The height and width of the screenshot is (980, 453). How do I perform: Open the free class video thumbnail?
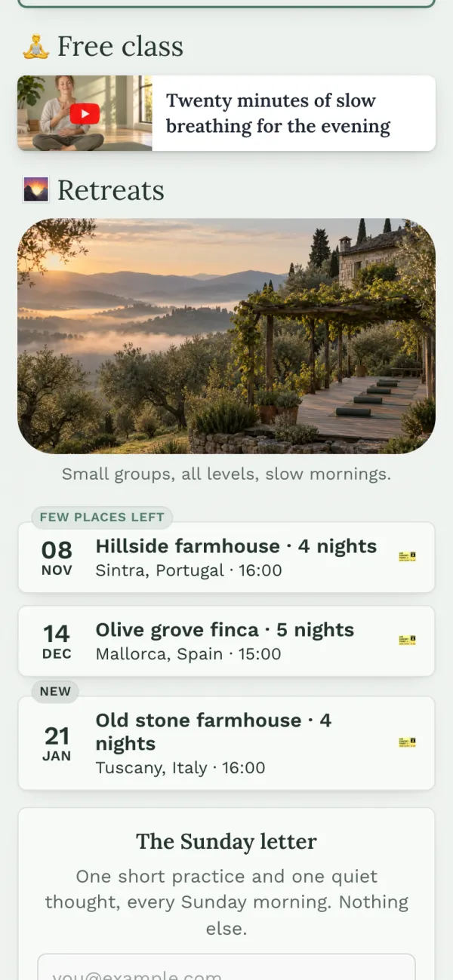[85, 113]
